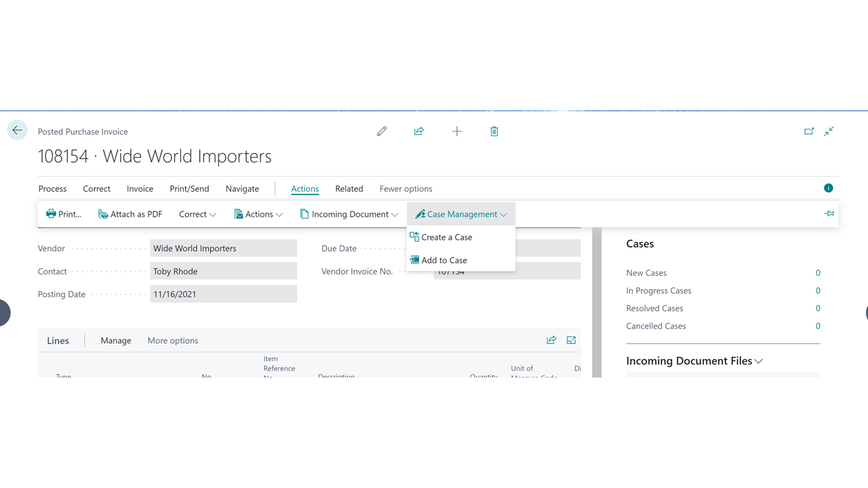The width and height of the screenshot is (868, 488).
Task: Click the vertical scrollbar beside the form
Action: click(x=597, y=302)
